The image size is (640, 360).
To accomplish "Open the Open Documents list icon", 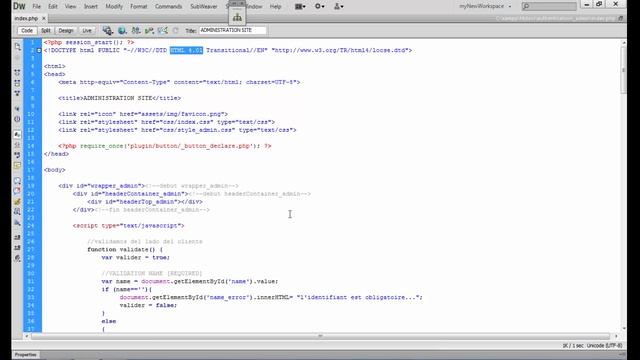I will click(17, 47).
